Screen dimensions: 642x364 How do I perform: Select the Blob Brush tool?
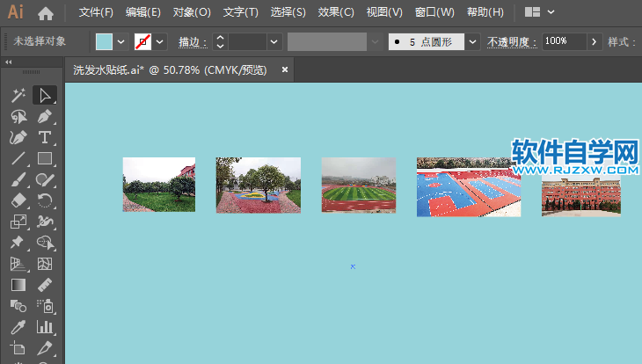click(x=45, y=179)
